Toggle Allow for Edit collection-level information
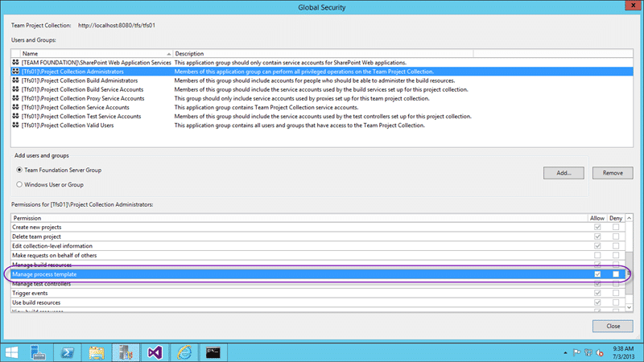The height and width of the screenshot is (362, 644). coord(597,246)
